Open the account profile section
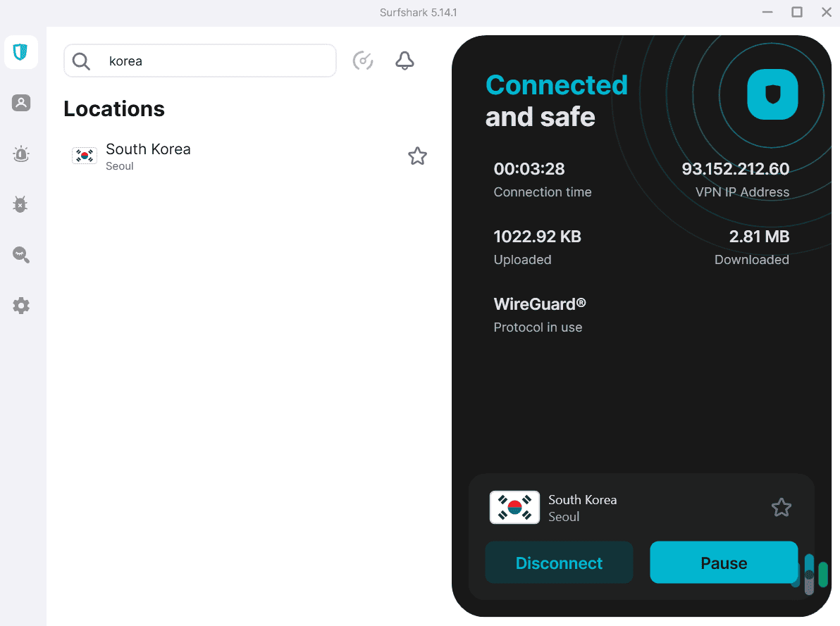The height and width of the screenshot is (626, 840). pos(20,103)
